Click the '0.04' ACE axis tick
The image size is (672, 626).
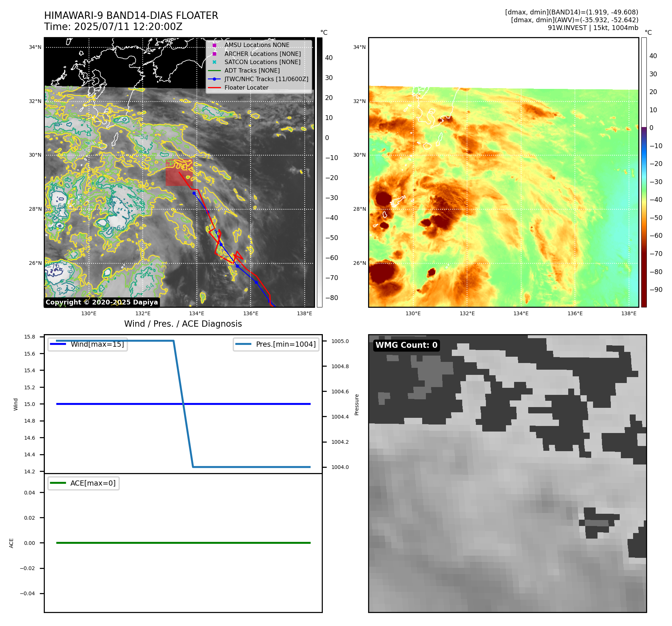(x=30, y=493)
